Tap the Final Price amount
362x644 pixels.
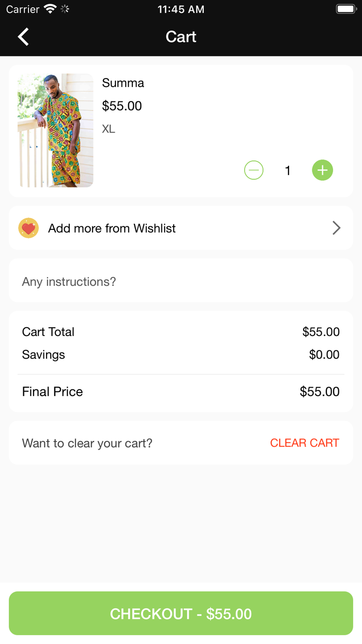[x=320, y=392]
